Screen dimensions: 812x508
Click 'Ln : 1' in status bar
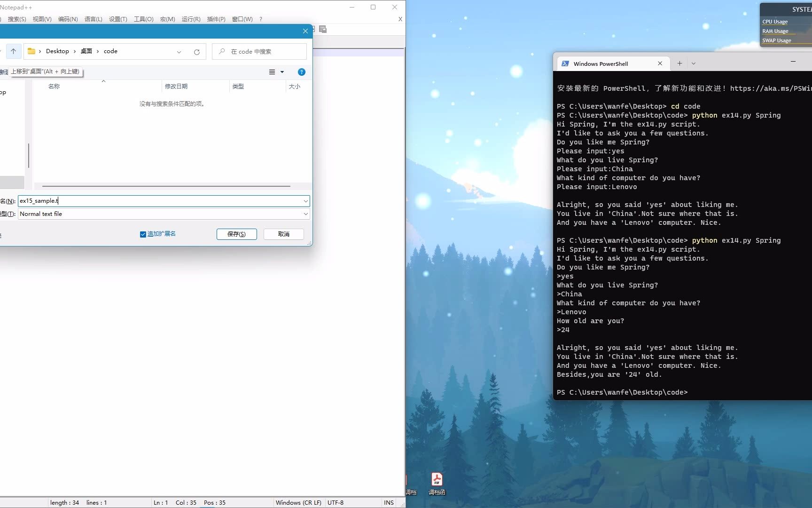click(161, 502)
